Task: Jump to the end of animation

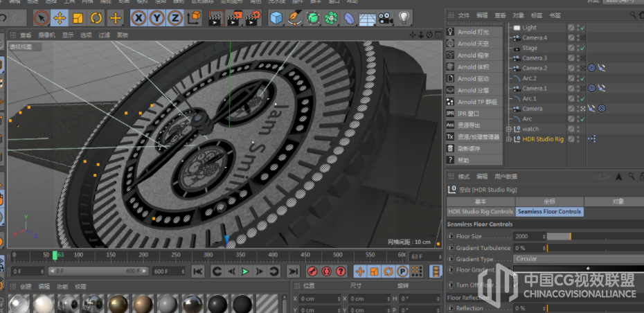Action: pos(292,271)
